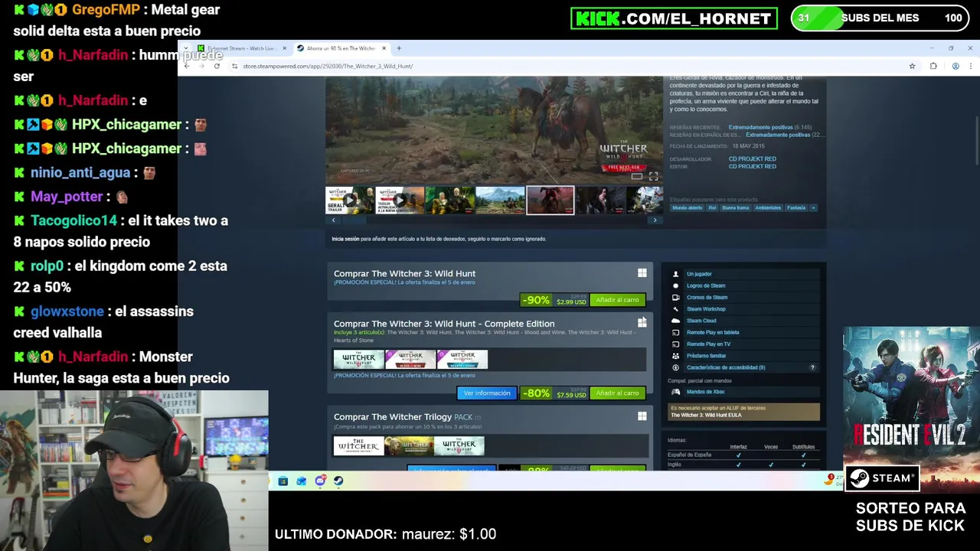Open the browser three-dot menu

971,67
